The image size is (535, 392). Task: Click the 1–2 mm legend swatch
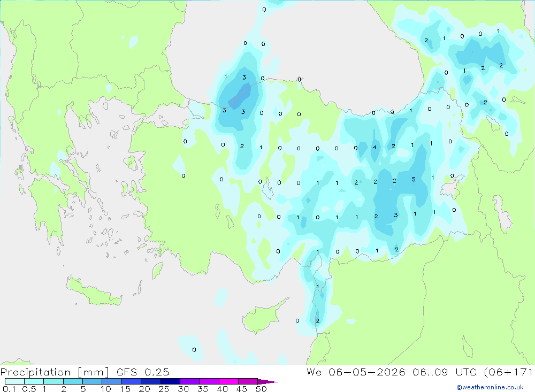53,381
